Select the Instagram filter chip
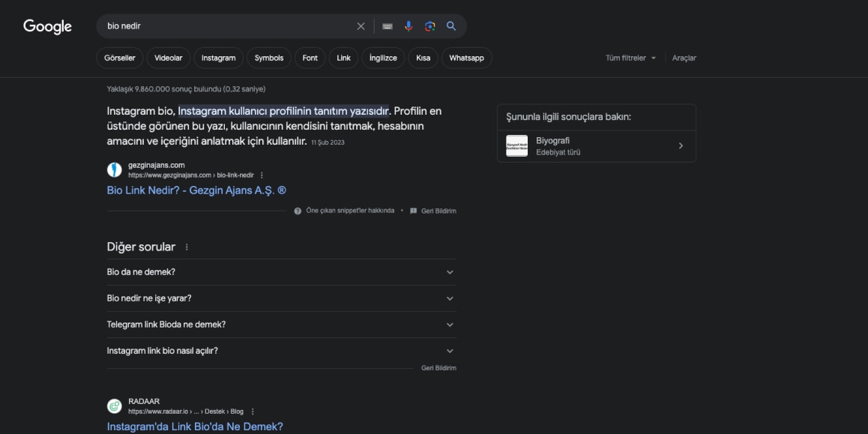 point(219,58)
